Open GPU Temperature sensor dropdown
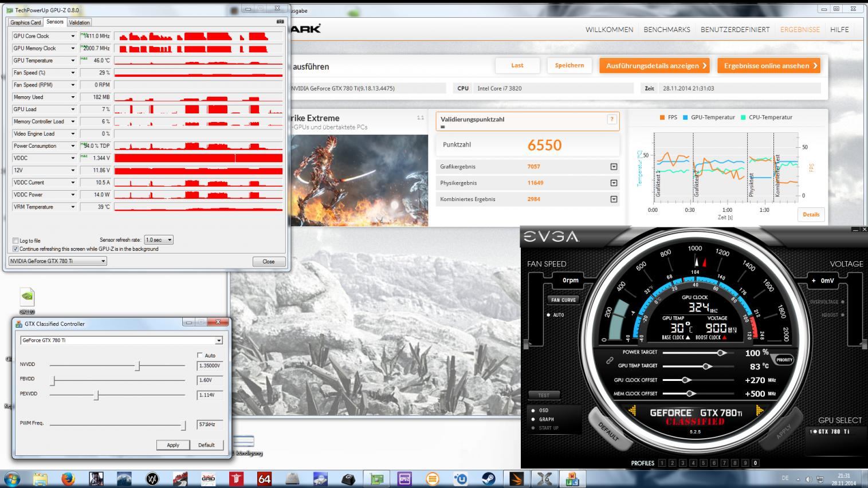This screenshot has width=868, height=488. click(73, 60)
